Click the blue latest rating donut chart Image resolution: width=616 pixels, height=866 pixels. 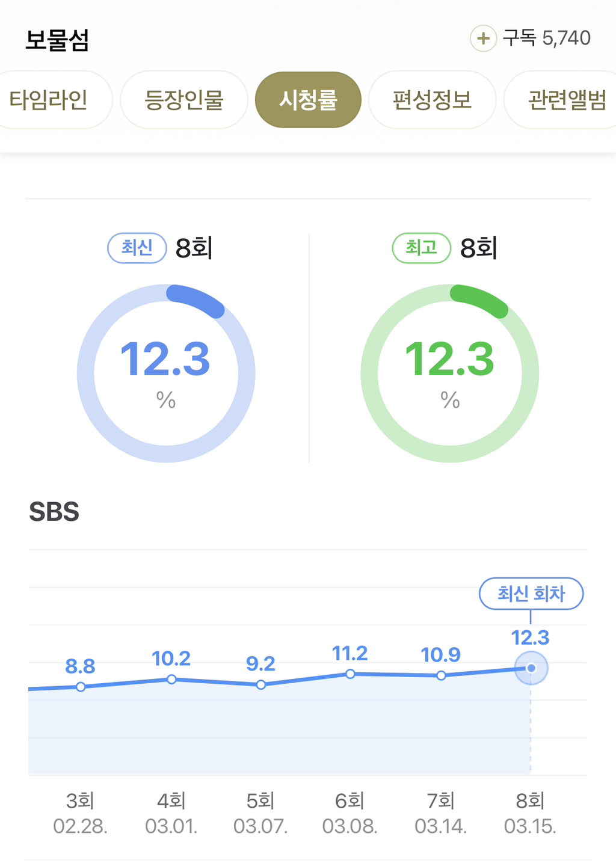click(x=166, y=373)
